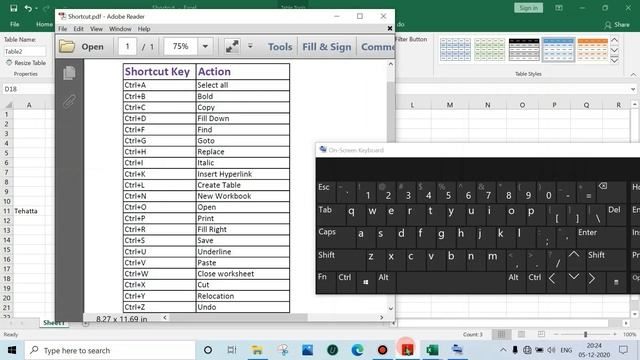Toggle the right Shift key on On-Screen Keyboard
The width and height of the screenshot is (640, 360).
pos(606,260)
